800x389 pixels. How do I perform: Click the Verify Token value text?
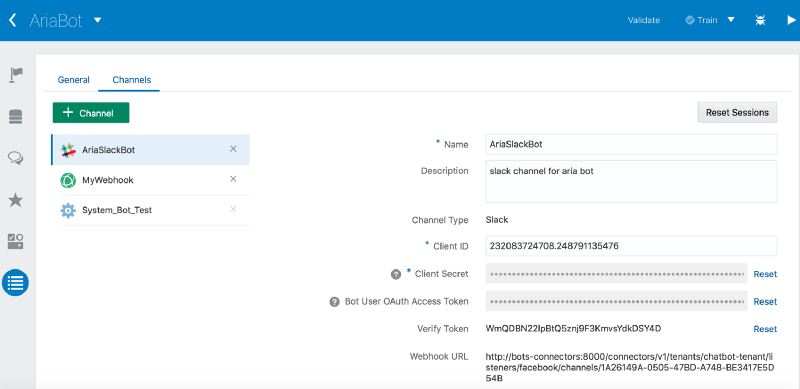[x=573, y=328]
